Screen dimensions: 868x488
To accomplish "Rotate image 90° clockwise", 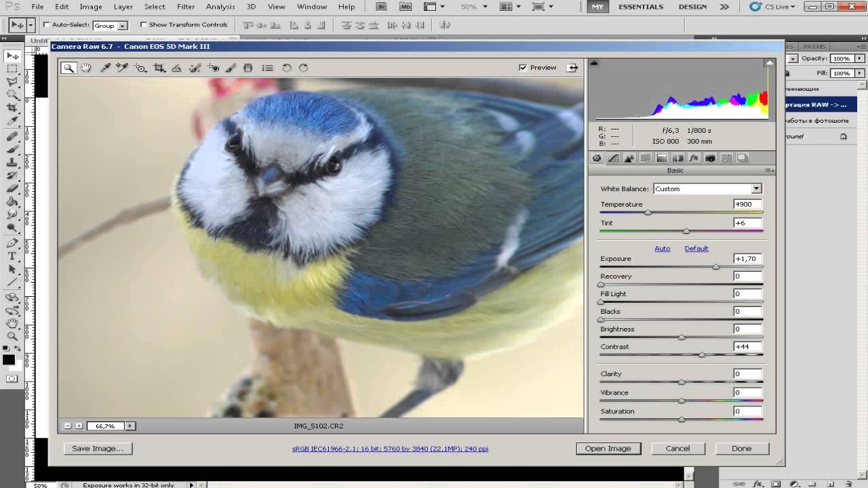I will (304, 68).
